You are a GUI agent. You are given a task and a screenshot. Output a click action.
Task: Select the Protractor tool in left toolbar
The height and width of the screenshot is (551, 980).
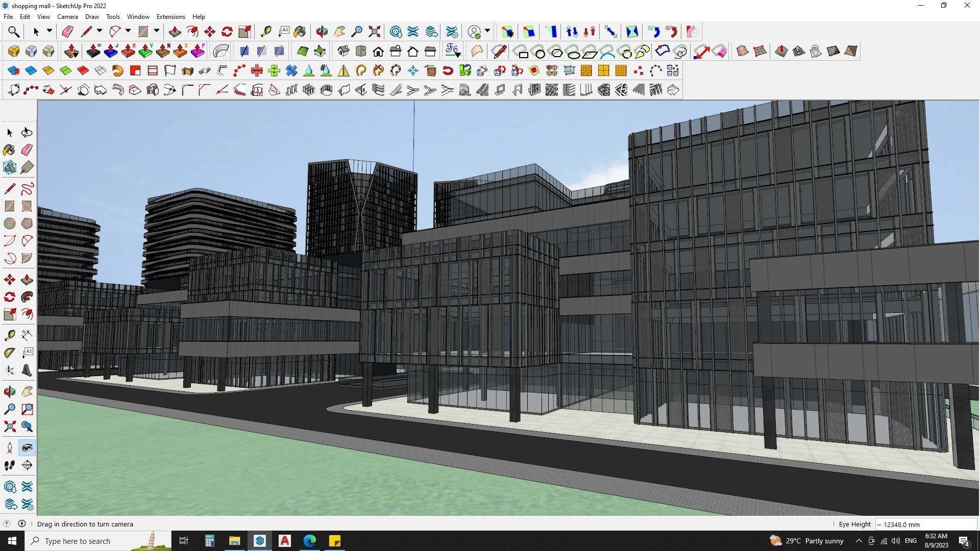pos(10,353)
